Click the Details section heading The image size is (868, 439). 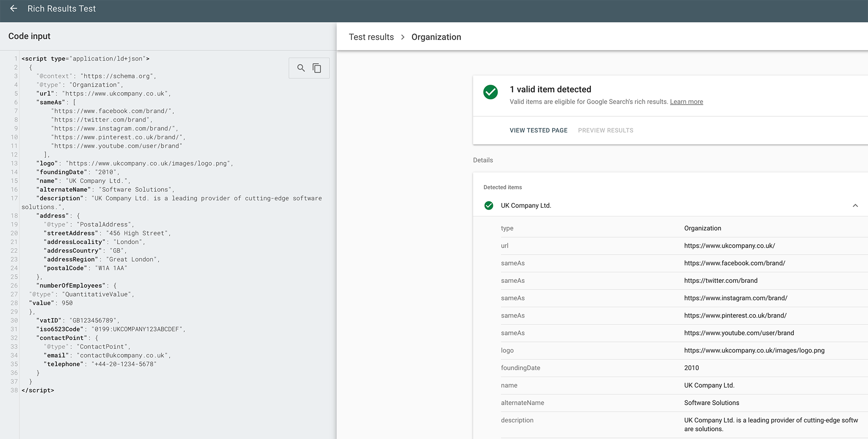point(483,160)
